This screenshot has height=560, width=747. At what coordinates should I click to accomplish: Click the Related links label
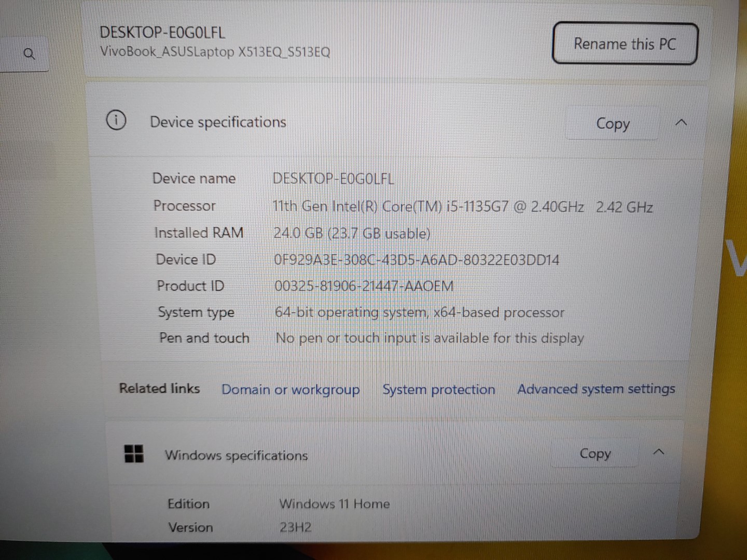coord(160,388)
